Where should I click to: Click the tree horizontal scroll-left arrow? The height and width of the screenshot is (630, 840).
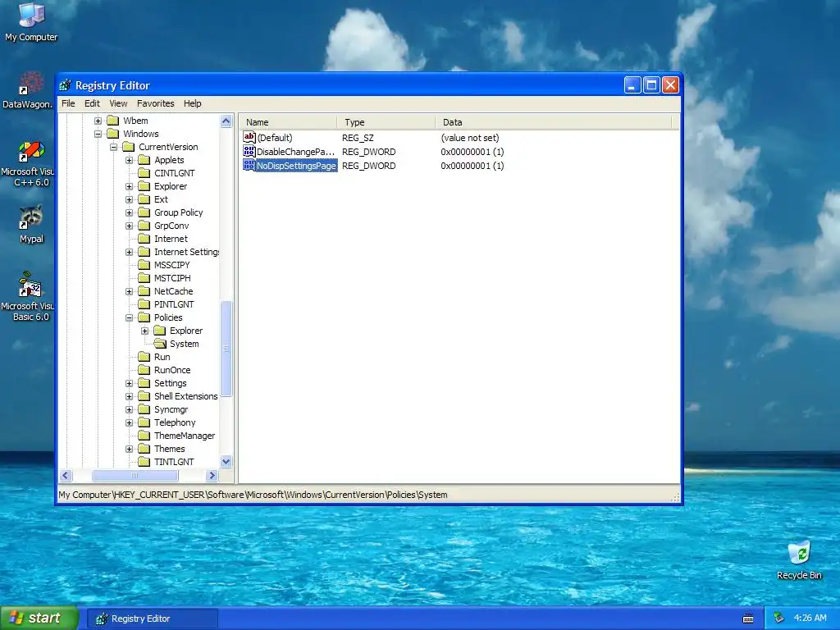coord(66,475)
